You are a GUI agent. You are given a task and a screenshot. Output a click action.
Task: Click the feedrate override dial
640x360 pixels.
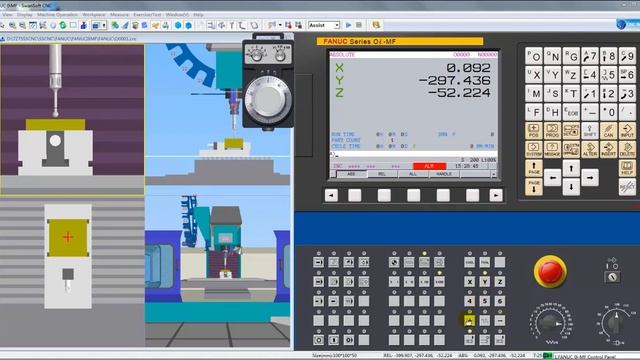[x=549, y=323]
